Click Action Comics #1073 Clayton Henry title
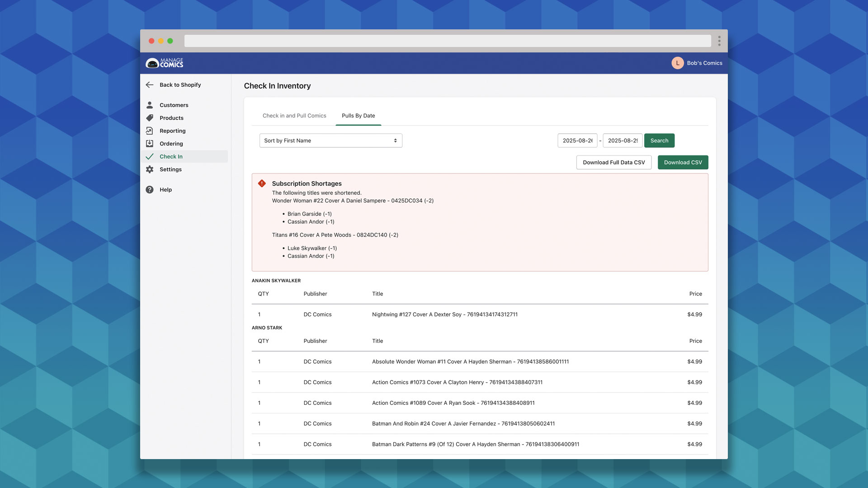This screenshot has height=488, width=868. click(x=457, y=382)
